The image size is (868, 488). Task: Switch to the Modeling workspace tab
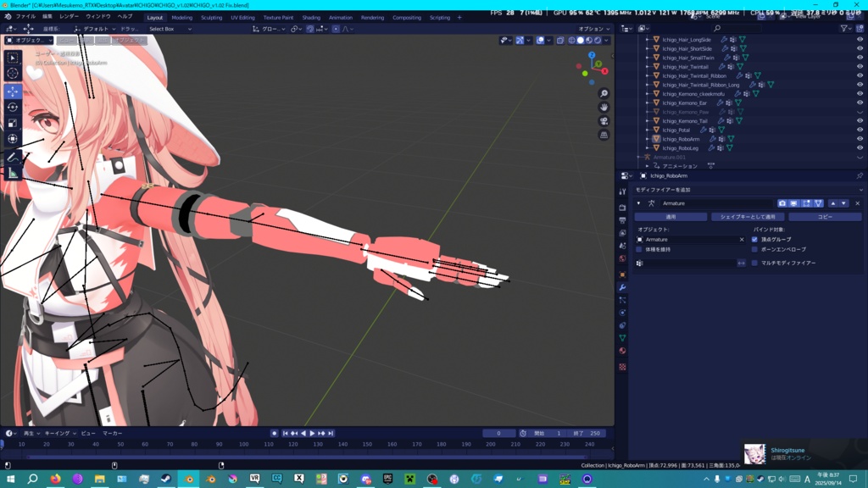(x=182, y=18)
